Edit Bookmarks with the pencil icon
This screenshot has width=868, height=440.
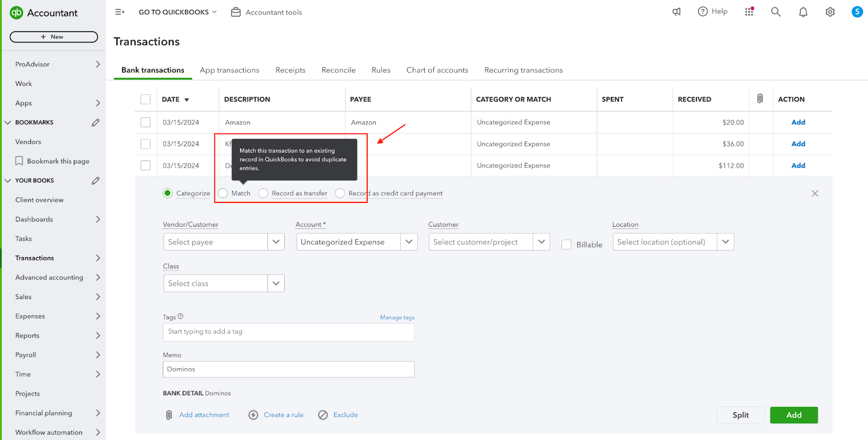(x=95, y=123)
